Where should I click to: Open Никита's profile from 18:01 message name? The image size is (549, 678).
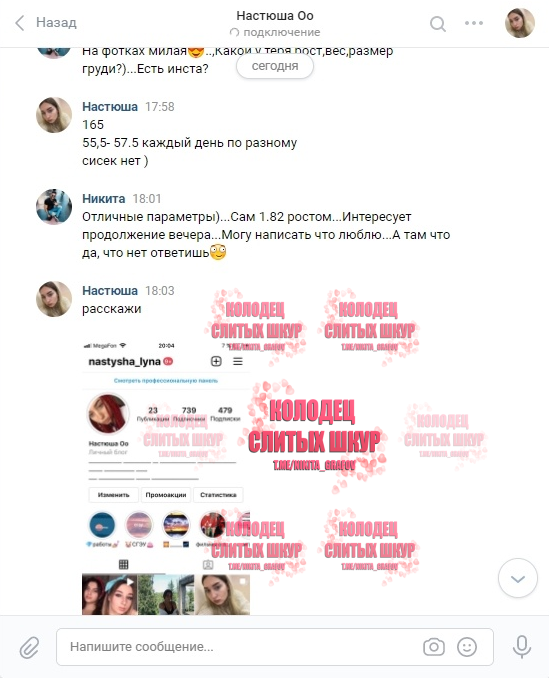pos(104,198)
